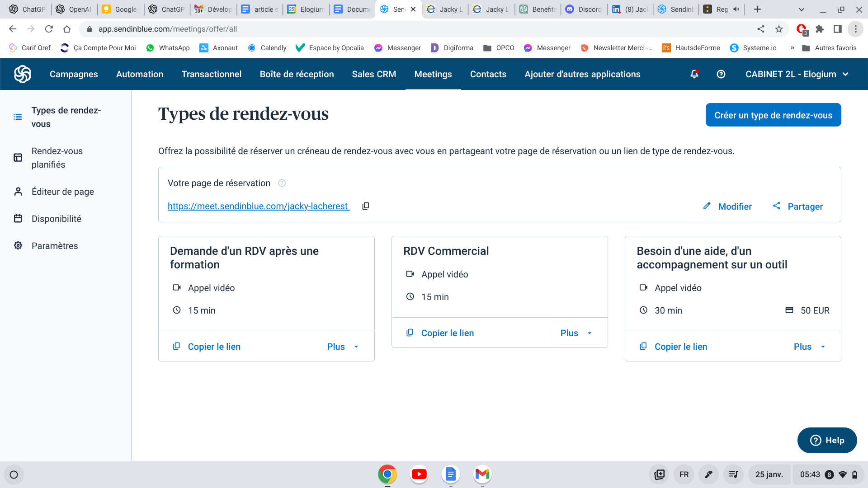Open the WhatsApp bookmark
The width and height of the screenshot is (868, 488).
click(168, 48)
